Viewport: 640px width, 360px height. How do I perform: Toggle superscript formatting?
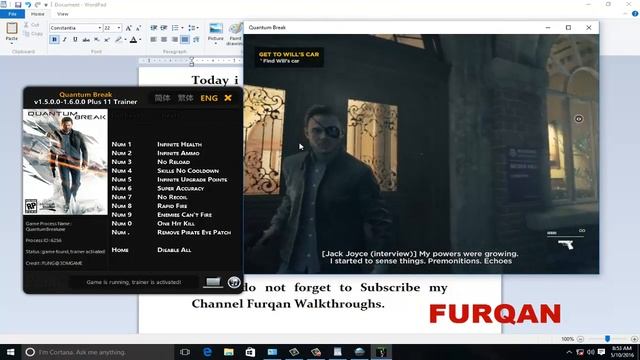click(107, 40)
